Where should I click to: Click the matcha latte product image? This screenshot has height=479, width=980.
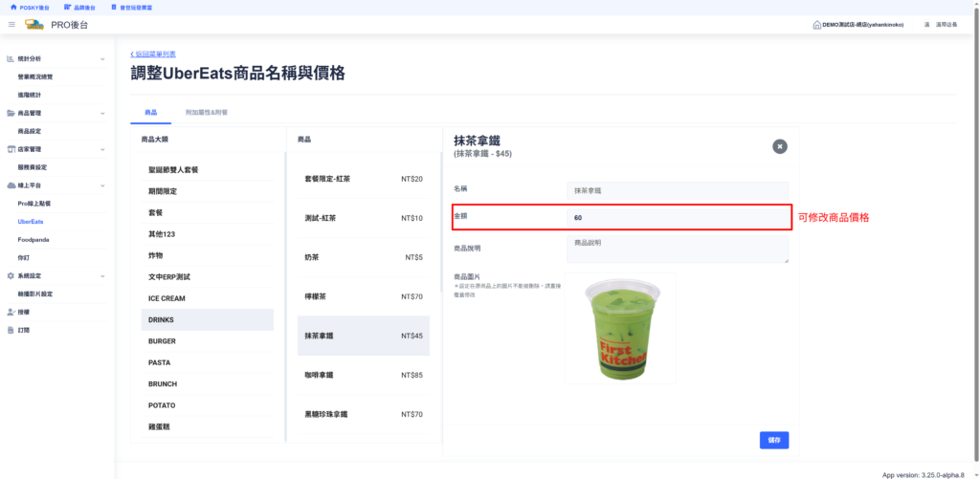(x=619, y=329)
